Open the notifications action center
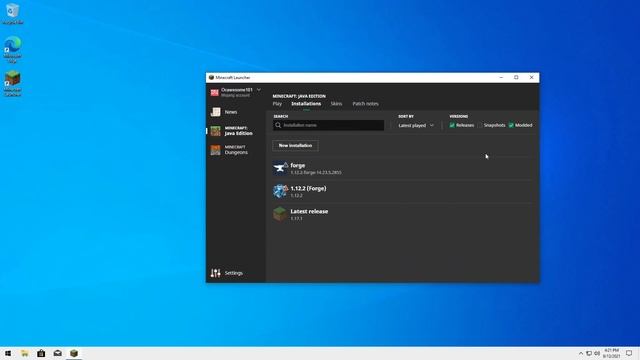This screenshot has width=640, height=360. (629, 353)
